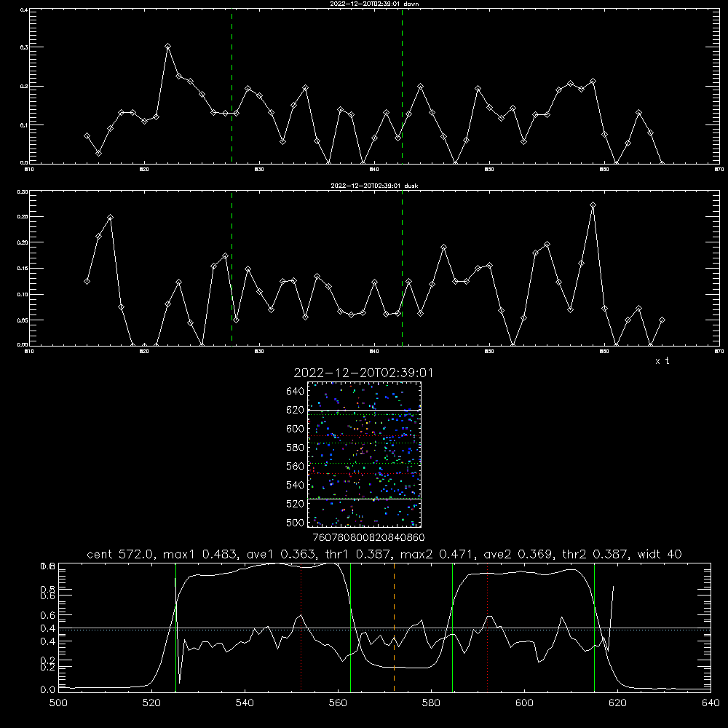Click the right red dotted line in the bottom plot
The width and height of the screenshot is (728, 728).
488,628
